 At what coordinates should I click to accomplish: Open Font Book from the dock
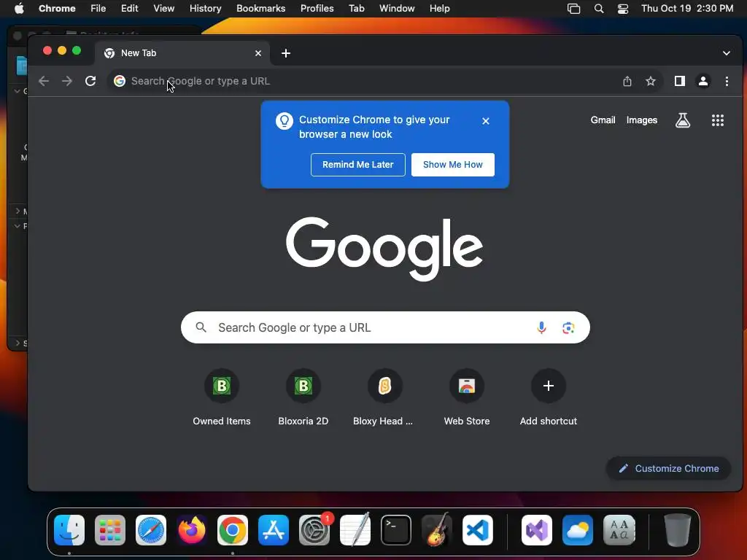[619, 530]
